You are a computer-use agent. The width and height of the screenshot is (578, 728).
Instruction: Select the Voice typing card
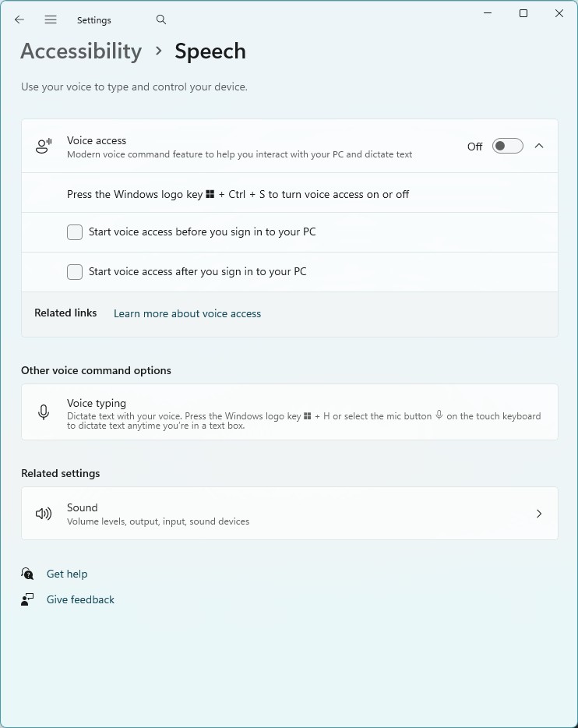290,412
